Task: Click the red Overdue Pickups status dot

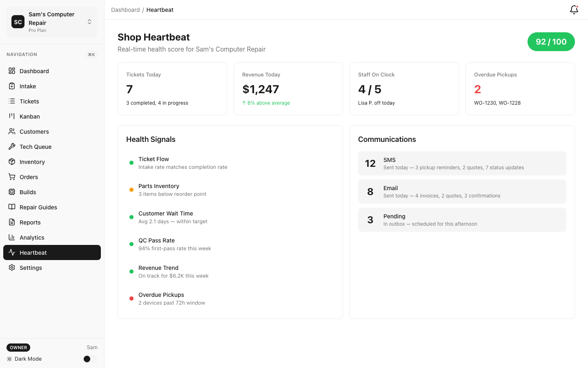Action: tap(131, 298)
